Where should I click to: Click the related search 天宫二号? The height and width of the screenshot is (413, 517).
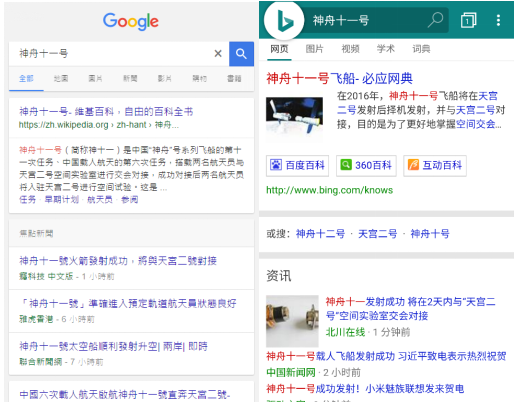378,234
